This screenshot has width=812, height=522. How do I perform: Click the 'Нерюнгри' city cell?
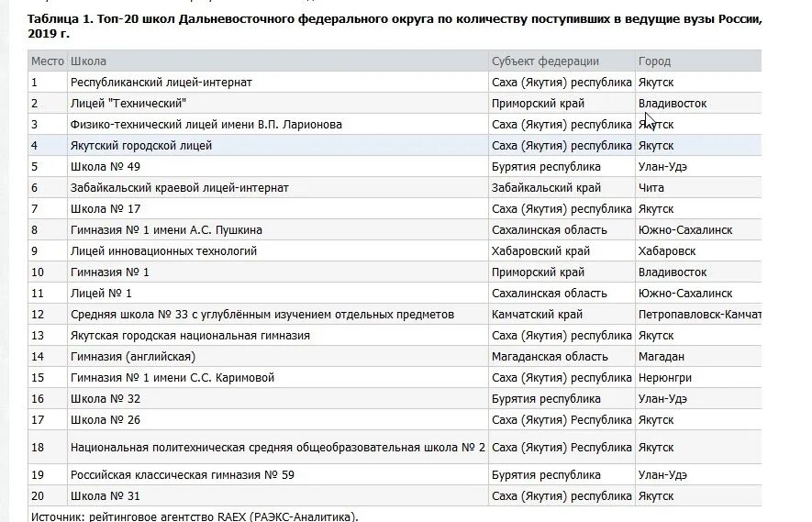[665, 378]
